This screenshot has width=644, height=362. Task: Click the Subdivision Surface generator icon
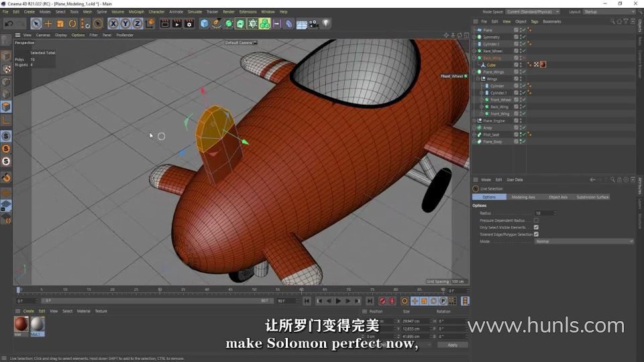[x=228, y=24]
